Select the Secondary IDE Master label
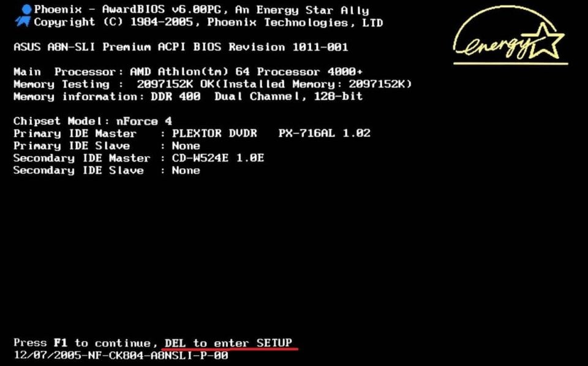The width and height of the screenshot is (588, 366). point(81,158)
